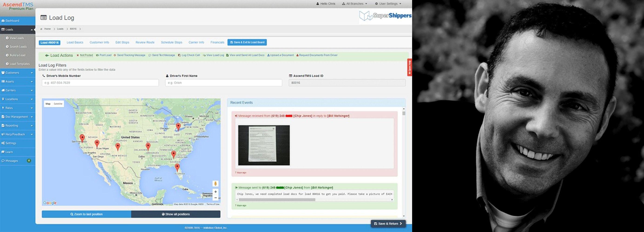This screenshot has width=644, height=232.
Task: Switch to the Financials tab
Action: pos(217,42)
